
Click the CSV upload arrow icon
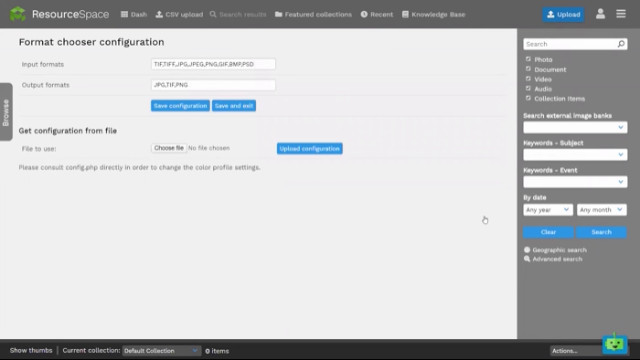tap(159, 14)
